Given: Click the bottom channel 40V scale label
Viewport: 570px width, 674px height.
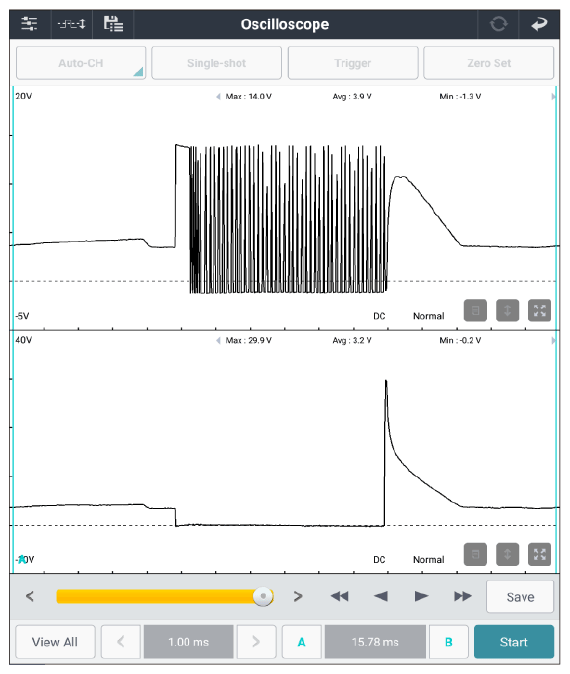Looking at the screenshot, I should (24, 340).
